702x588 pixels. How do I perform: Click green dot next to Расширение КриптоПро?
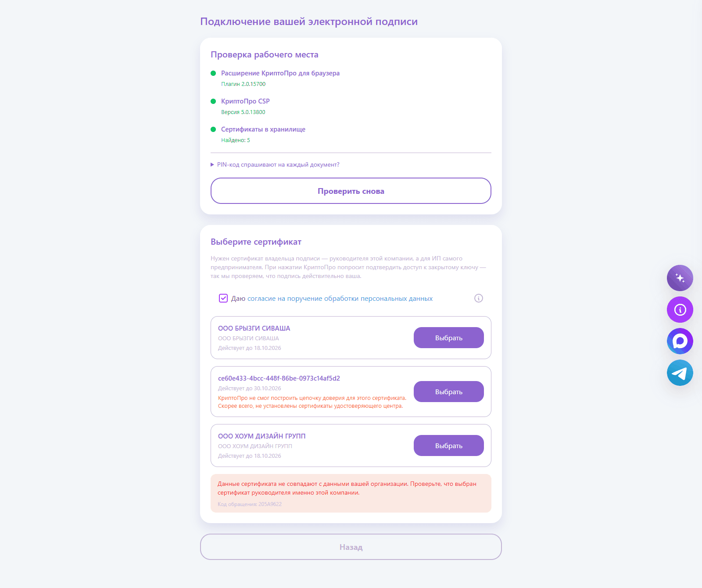pos(213,73)
